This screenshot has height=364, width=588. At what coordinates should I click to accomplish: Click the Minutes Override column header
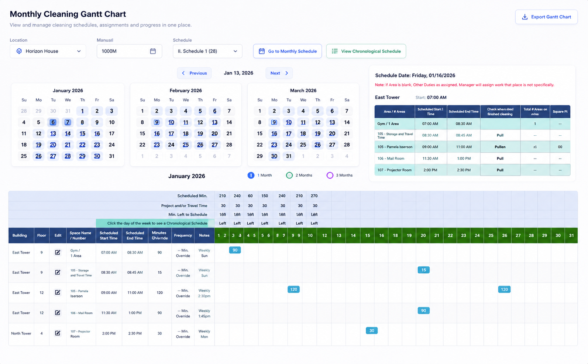coord(159,235)
